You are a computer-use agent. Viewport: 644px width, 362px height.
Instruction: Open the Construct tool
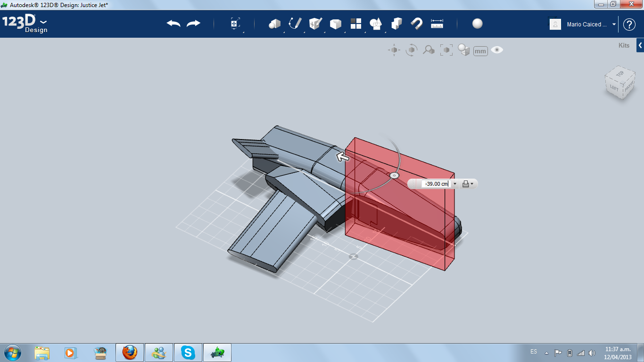point(315,24)
